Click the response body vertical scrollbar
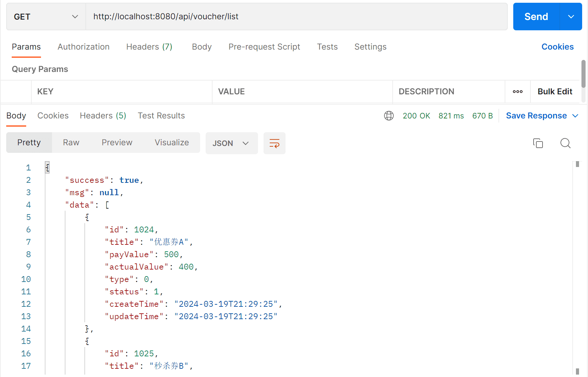The image size is (588, 377). (x=578, y=269)
